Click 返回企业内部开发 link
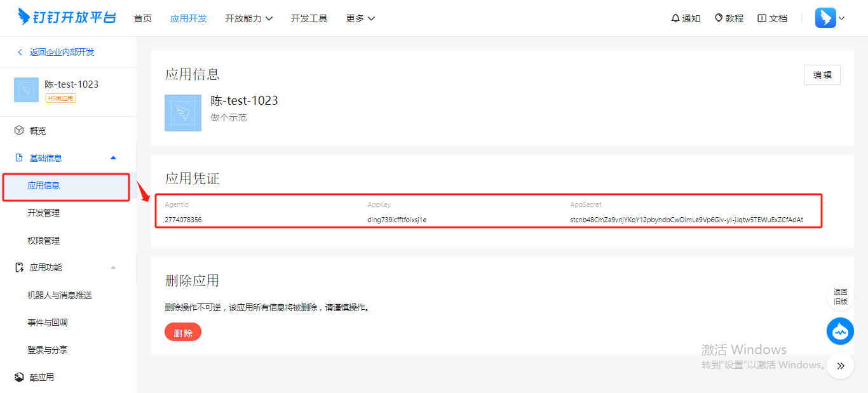This screenshot has height=393, width=868. [62, 52]
